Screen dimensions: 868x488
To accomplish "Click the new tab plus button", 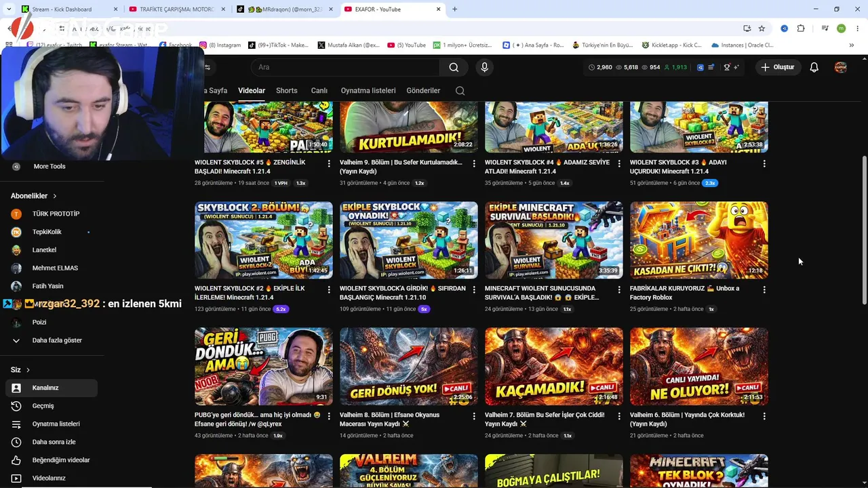I will (454, 9).
